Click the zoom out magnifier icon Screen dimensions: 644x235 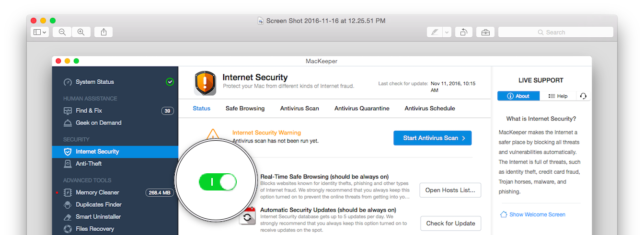(62, 32)
